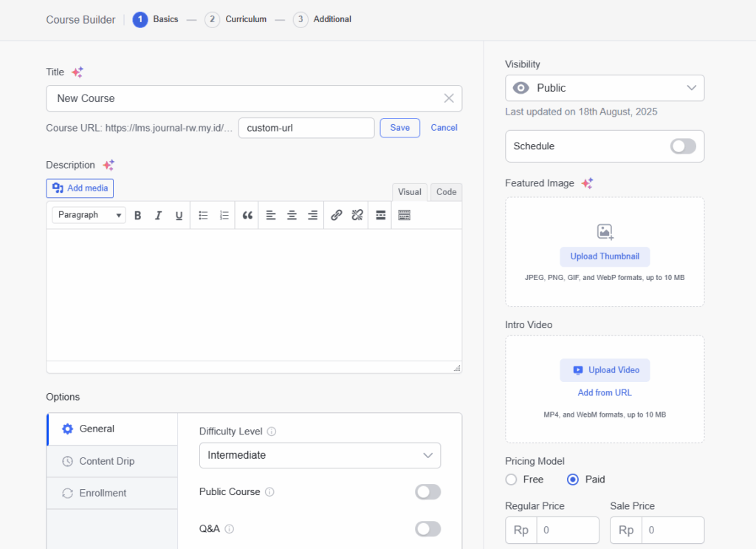Insert a link using the editor toolbar
Viewport: 756px width, 549px height.
point(336,215)
